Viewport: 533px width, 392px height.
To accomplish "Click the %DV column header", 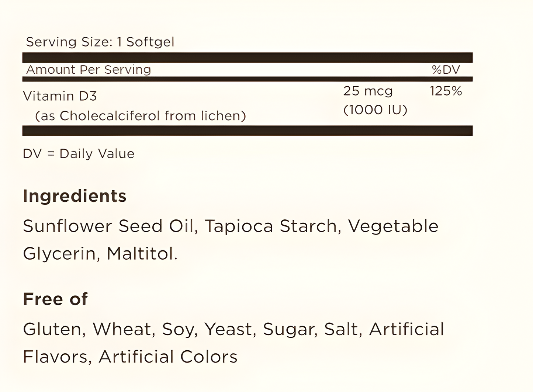I will [446, 70].
